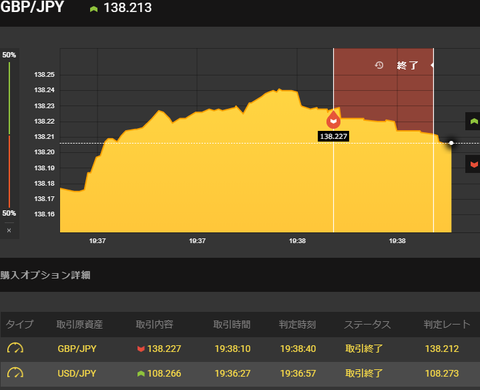Image resolution: width=480 pixels, height=390 pixels.
Task: Click the white current-price dot on the chart
Action: [x=451, y=143]
